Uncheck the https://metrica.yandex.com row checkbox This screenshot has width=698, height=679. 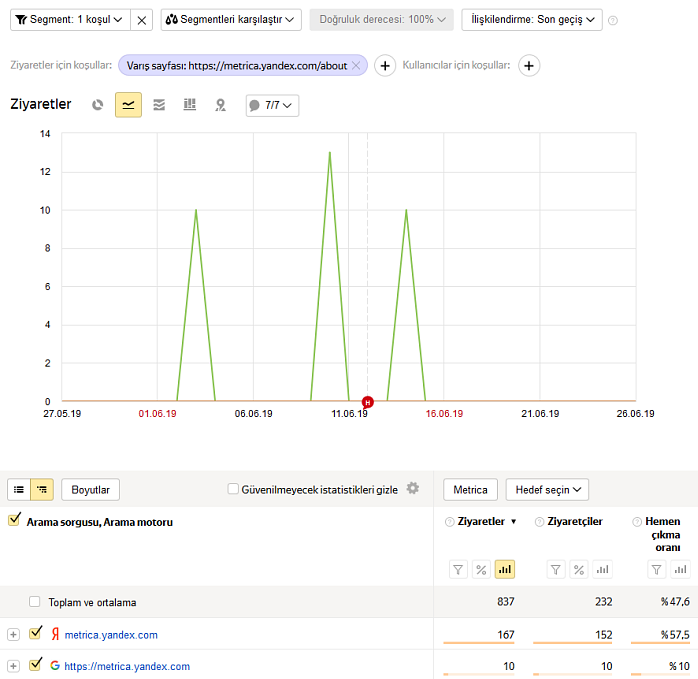click(35, 664)
